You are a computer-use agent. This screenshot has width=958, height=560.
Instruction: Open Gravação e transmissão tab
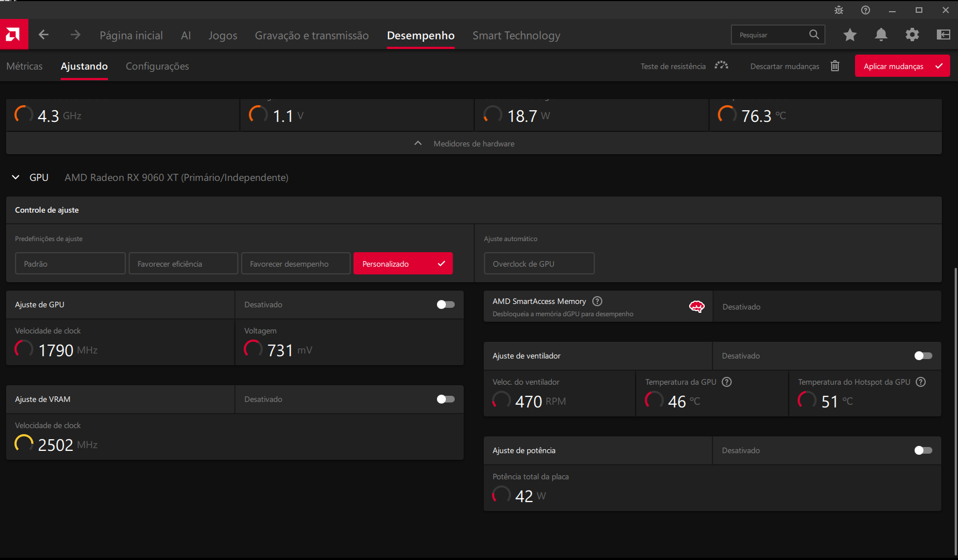tap(312, 35)
